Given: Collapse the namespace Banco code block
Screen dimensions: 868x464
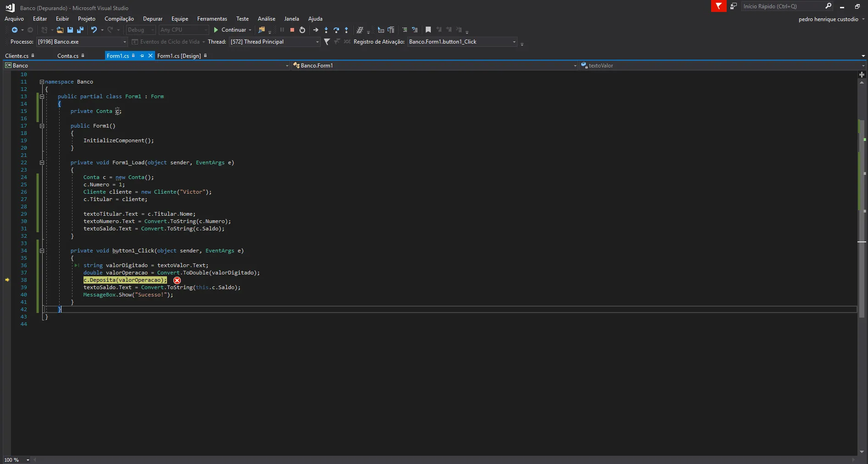Looking at the screenshot, I should [x=42, y=82].
